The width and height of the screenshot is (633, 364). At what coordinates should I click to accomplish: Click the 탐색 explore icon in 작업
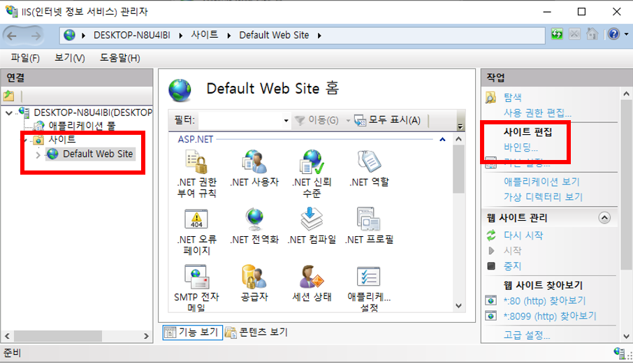[x=490, y=97]
